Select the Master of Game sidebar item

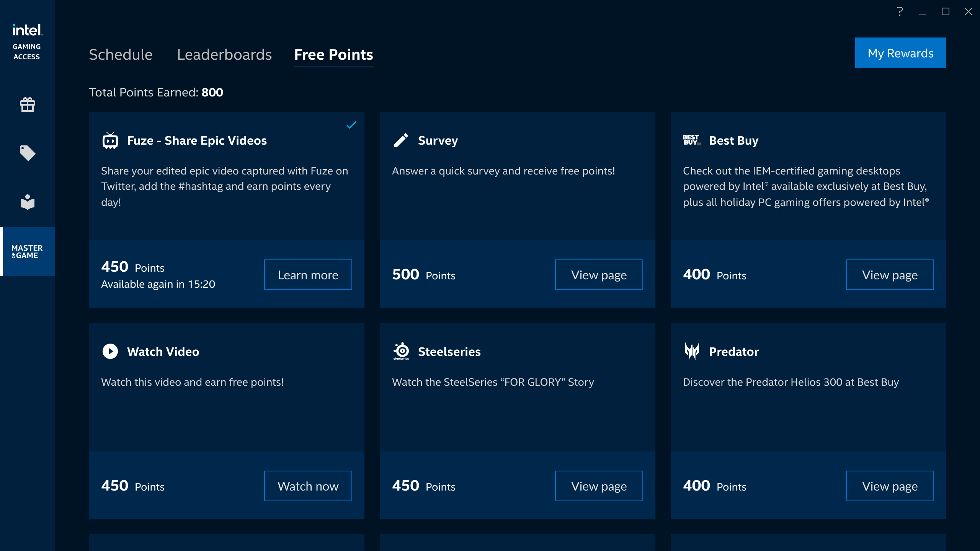coord(27,252)
